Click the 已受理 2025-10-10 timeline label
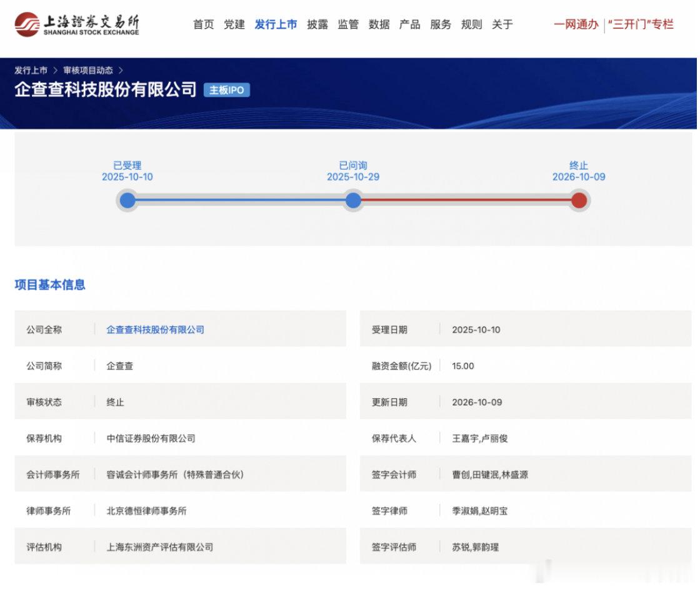 tap(127, 171)
